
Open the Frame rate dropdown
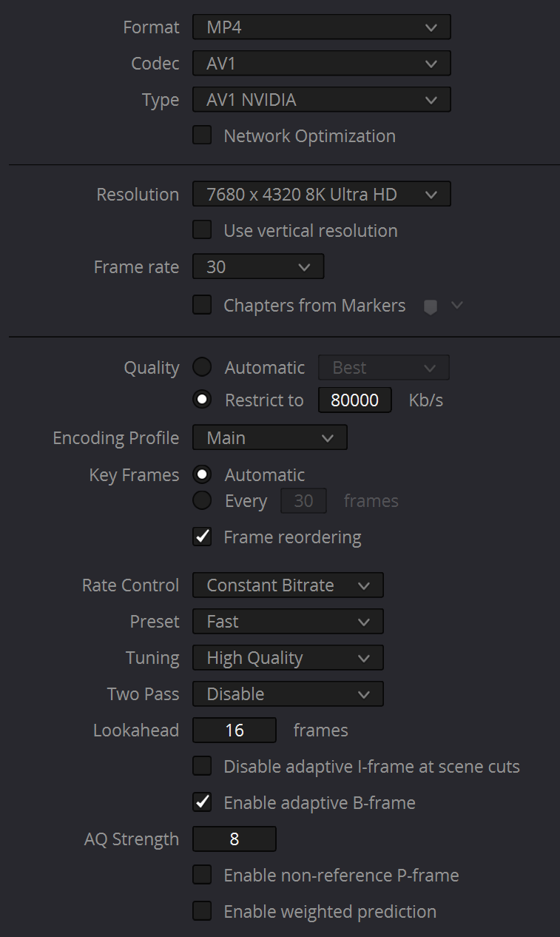(x=257, y=266)
